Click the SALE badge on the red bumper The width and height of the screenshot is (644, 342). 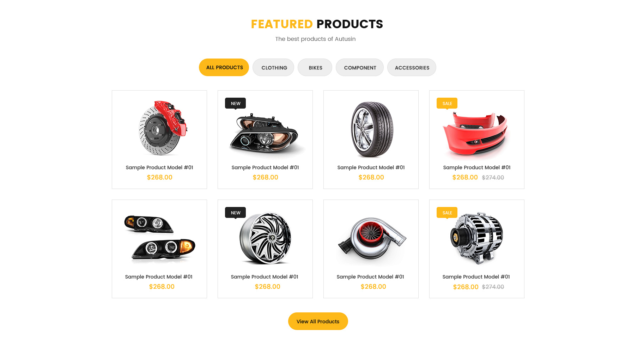447,103
